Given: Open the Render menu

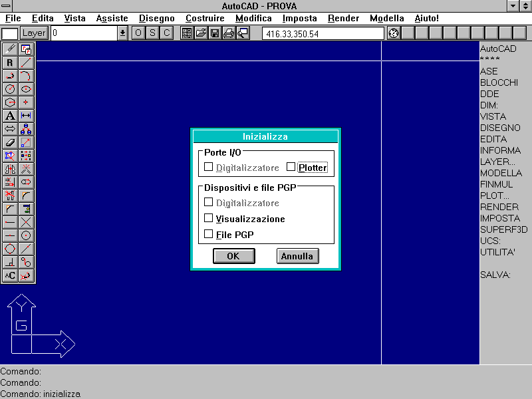Looking at the screenshot, I should click(x=343, y=19).
